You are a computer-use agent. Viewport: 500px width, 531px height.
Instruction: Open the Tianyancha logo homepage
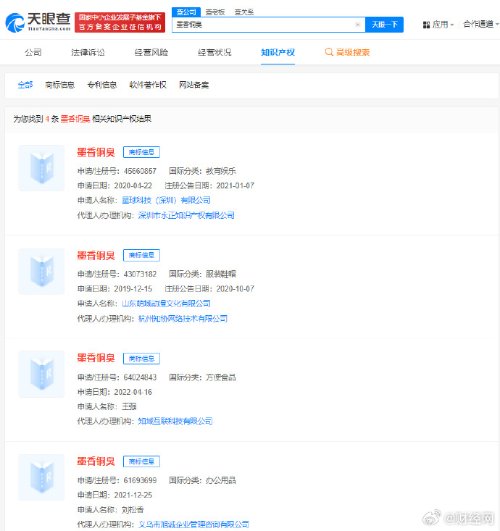[38, 22]
